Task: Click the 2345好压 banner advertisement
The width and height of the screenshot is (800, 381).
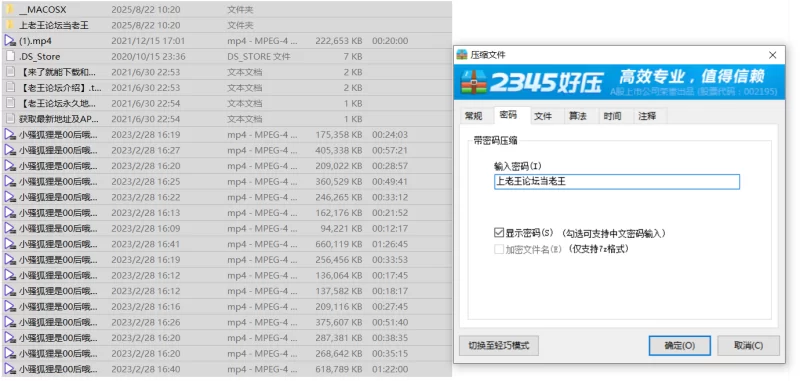Action: (x=619, y=82)
